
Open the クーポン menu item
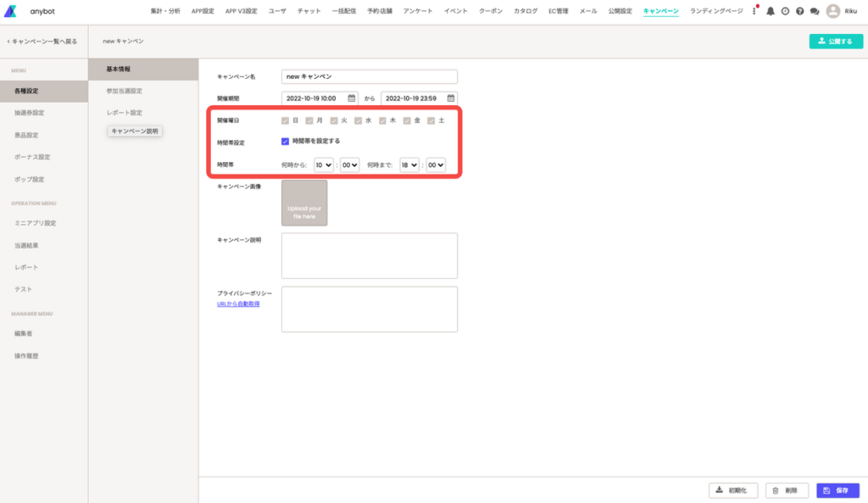click(491, 11)
